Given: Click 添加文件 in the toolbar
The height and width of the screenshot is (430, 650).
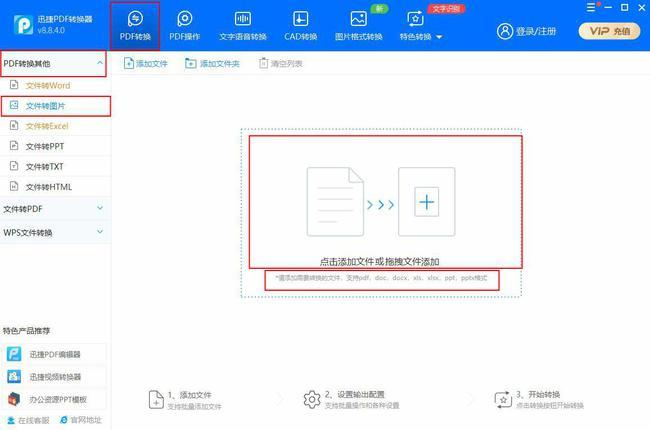Looking at the screenshot, I should point(146,63).
